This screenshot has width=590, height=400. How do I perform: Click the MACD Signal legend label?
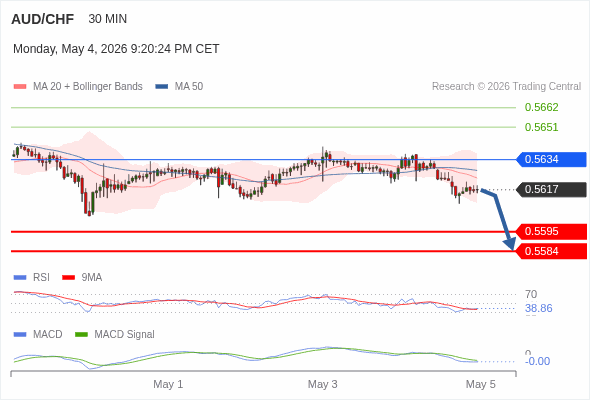pyautogui.click(x=125, y=335)
